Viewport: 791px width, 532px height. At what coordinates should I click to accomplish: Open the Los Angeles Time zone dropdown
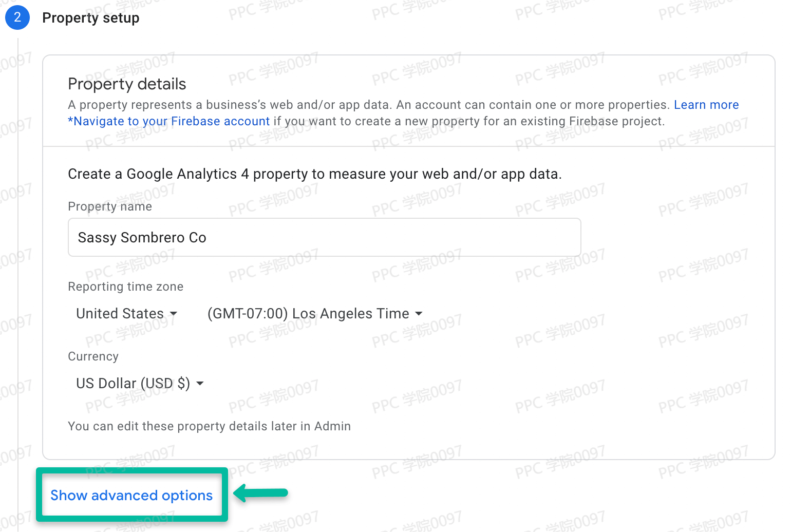pyautogui.click(x=308, y=313)
